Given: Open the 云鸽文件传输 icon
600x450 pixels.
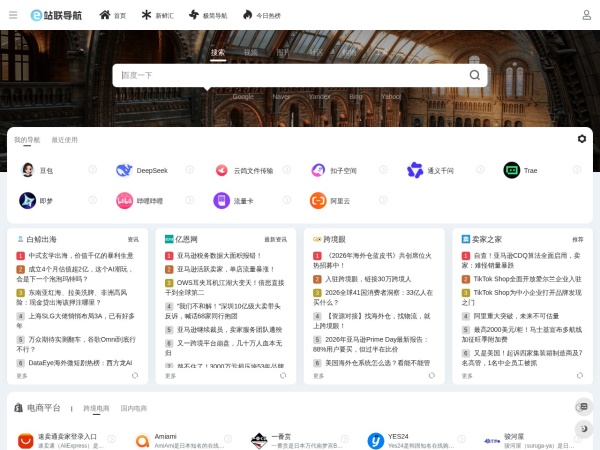Looking at the screenshot, I should 221,170.
